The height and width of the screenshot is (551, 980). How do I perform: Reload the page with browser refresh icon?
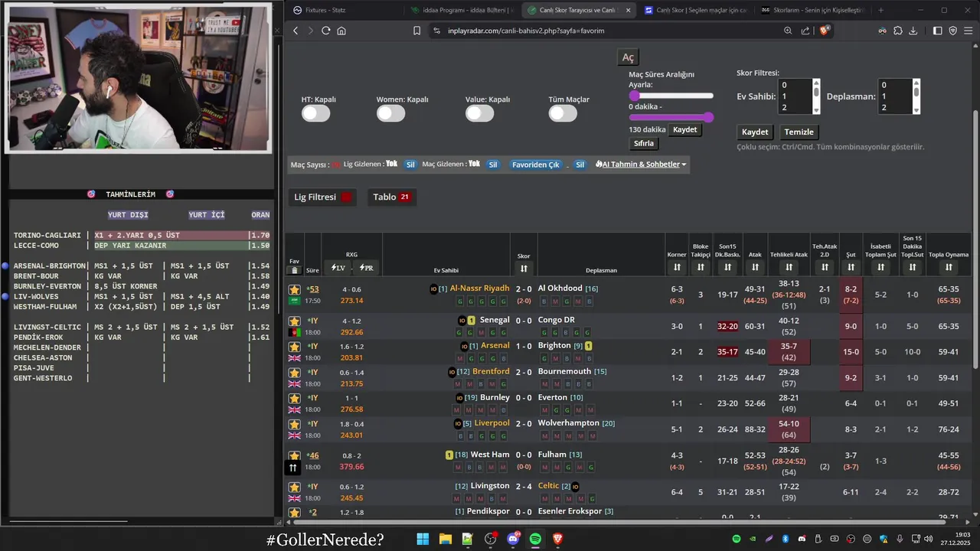(x=325, y=31)
